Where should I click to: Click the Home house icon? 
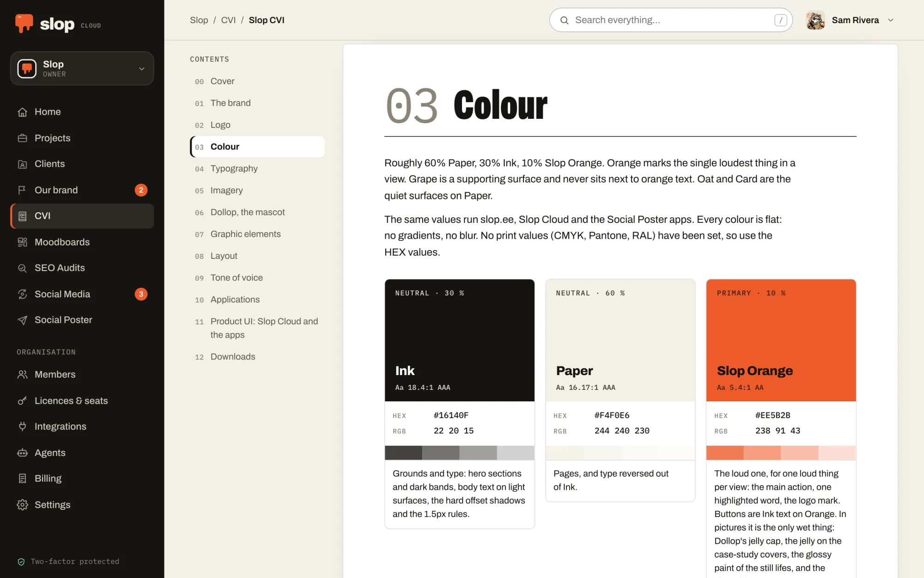coord(22,112)
